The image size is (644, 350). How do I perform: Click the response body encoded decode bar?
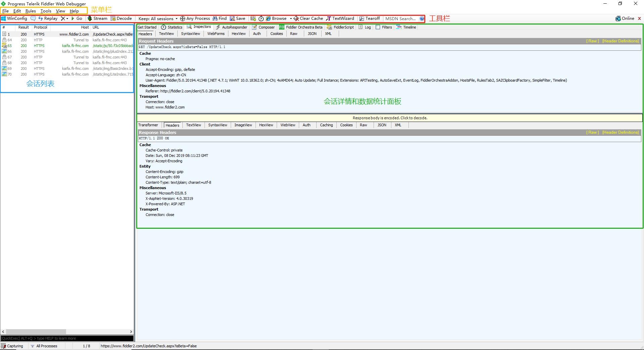390,118
